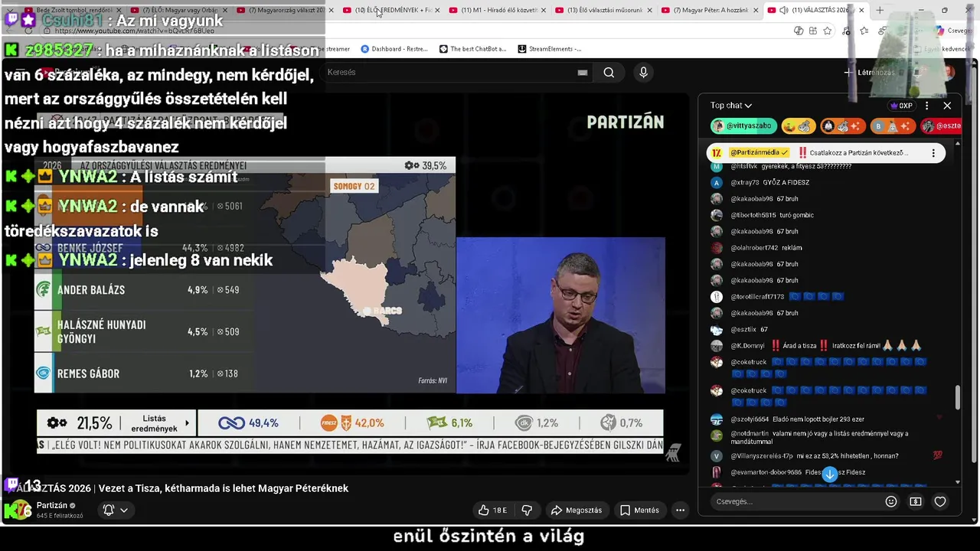Open new browser tab with plus icon
980x551 pixels.
pyautogui.click(x=880, y=10)
